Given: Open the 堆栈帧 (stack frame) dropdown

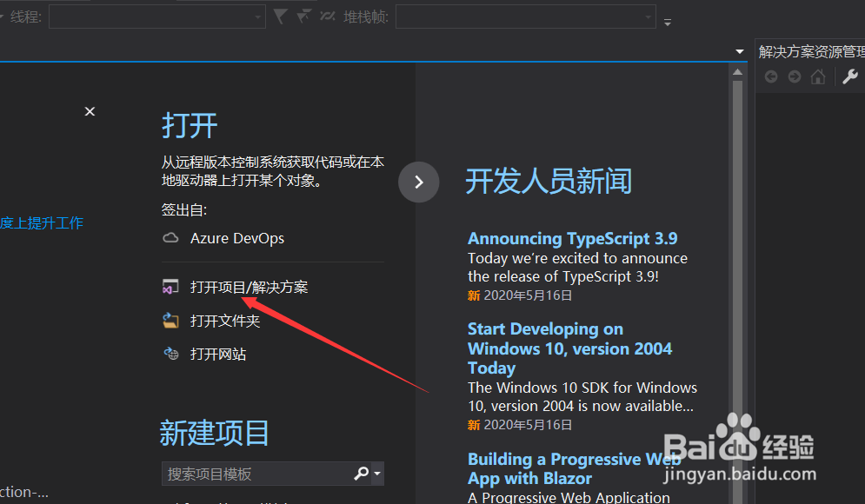Looking at the screenshot, I should coord(526,17).
